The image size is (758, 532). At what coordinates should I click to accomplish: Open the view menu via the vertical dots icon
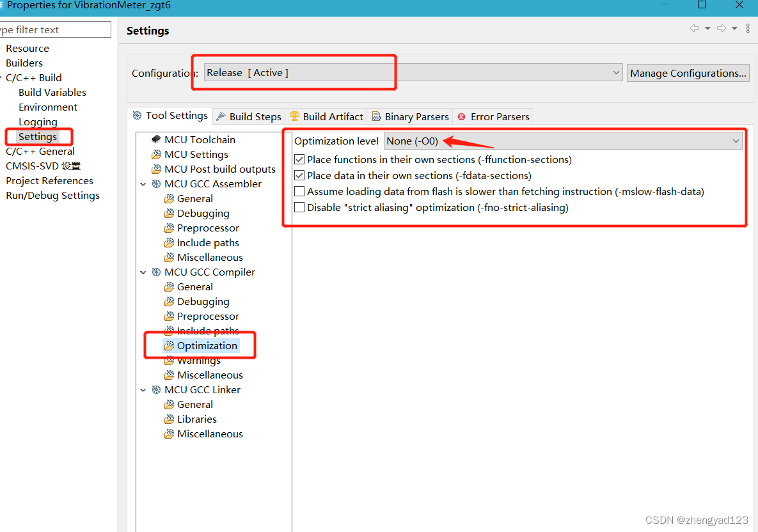tap(747, 28)
